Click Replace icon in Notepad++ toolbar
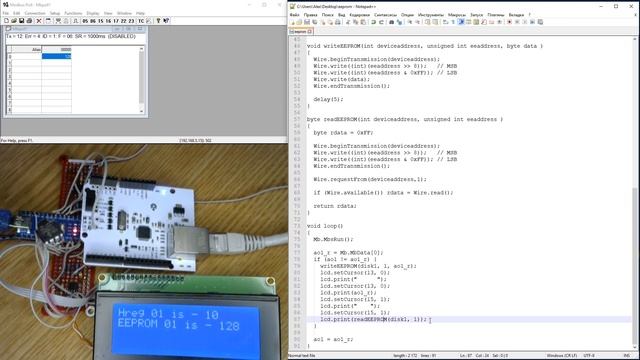 tap(399, 22)
